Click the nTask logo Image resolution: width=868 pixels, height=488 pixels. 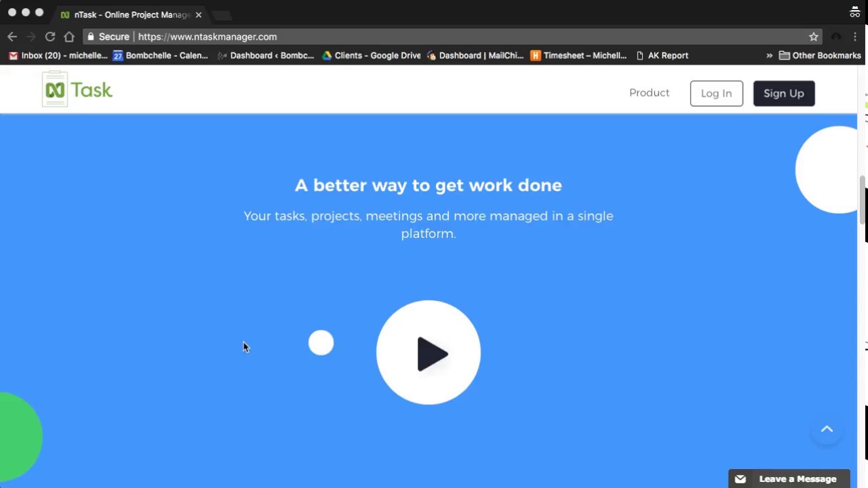77,89
